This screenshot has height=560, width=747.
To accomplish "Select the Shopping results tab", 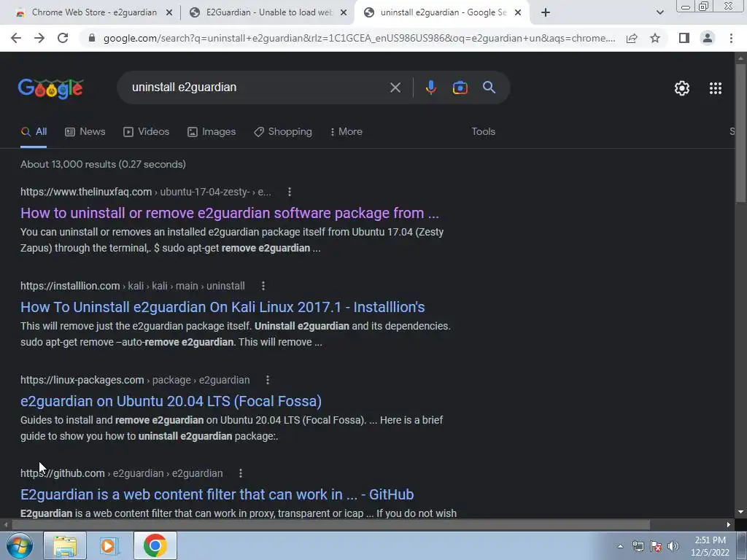I will (x=283, y=132).
